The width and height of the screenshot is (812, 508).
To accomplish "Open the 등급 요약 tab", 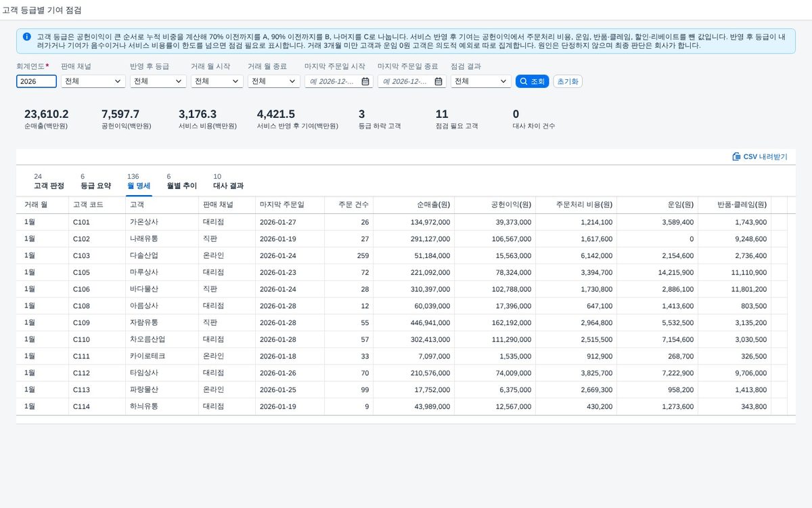I will click(95, 182).
